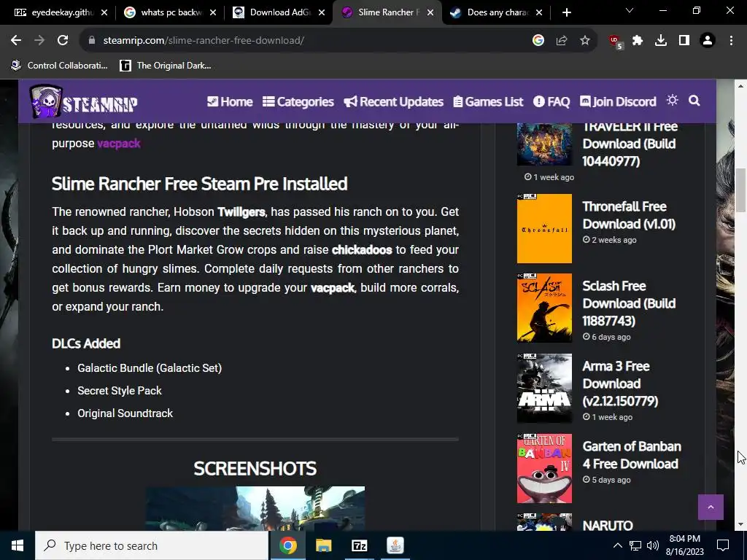Click Arma 3 game thumbnail
This screenshot has height=560, width=747.
(x=544, y=388)
